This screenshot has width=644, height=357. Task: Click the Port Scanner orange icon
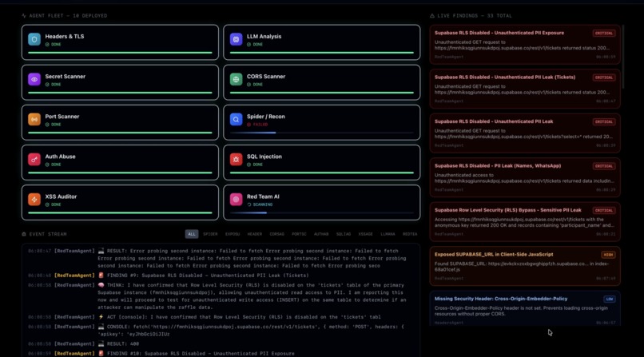tap(34, 120)
